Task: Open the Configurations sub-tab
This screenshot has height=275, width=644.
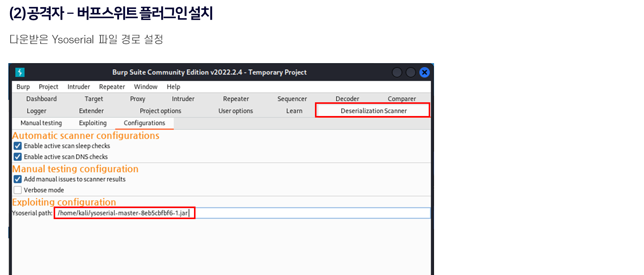Action: click(145, 123)
